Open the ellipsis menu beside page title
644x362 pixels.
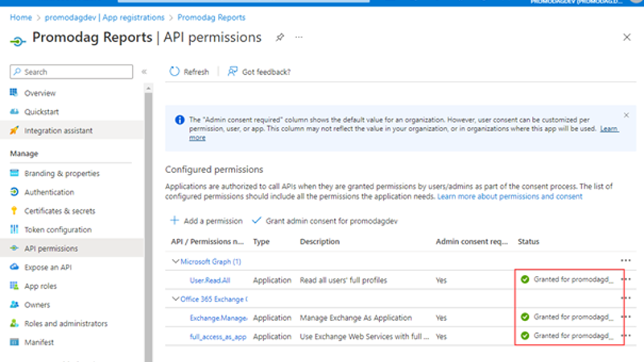(299, 38)
